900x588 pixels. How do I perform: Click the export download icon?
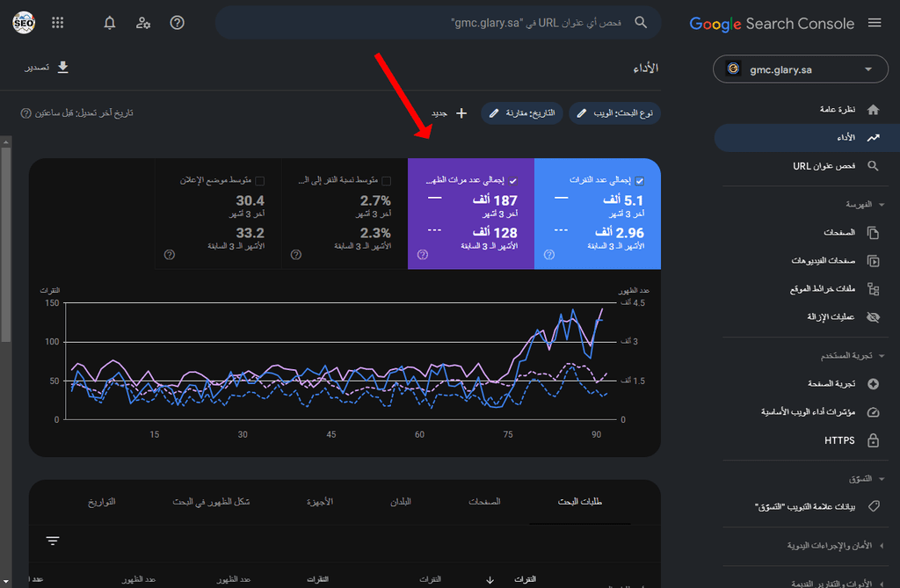coord(63,67)
